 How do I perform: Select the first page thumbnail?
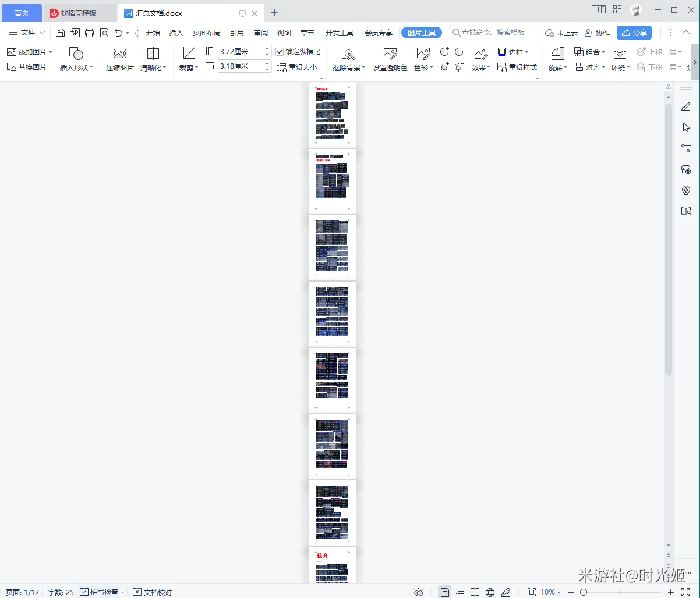tap(332, 116)
